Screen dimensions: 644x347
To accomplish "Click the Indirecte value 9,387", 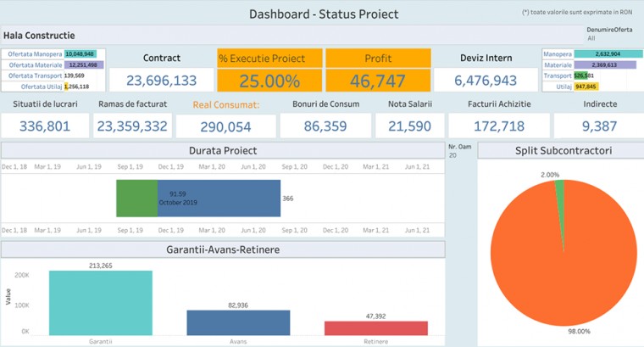I will (x=599, y=126).
